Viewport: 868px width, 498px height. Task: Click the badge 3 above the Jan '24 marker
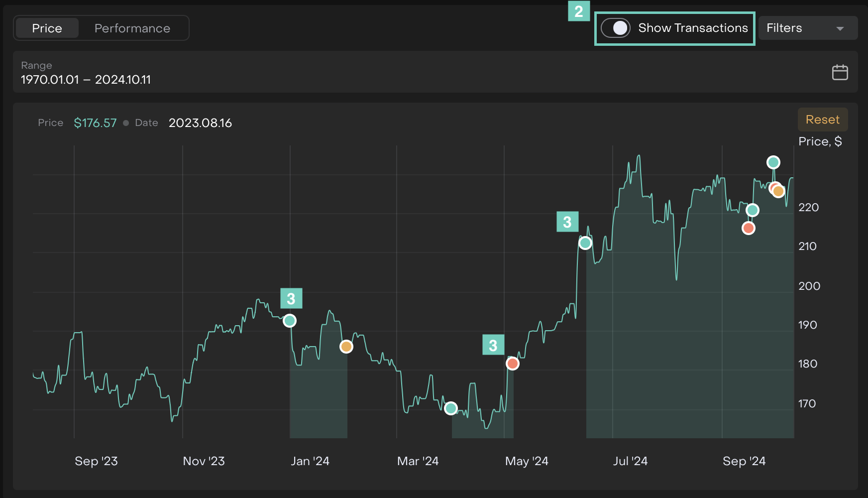coord(291,299)
